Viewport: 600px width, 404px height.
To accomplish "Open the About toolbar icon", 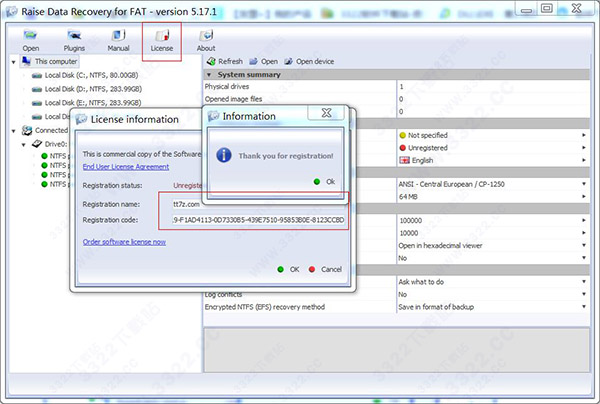I will [206, 41].
